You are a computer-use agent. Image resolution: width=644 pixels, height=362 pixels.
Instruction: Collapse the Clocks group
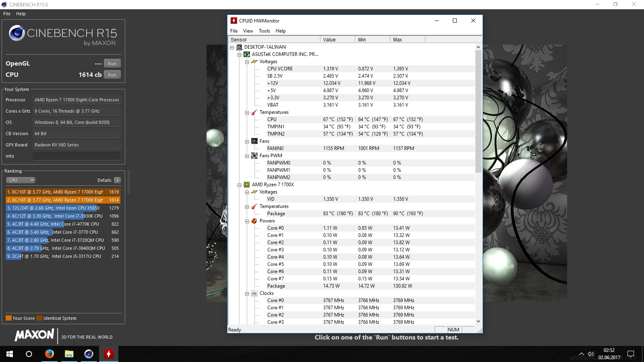point(247,294)
